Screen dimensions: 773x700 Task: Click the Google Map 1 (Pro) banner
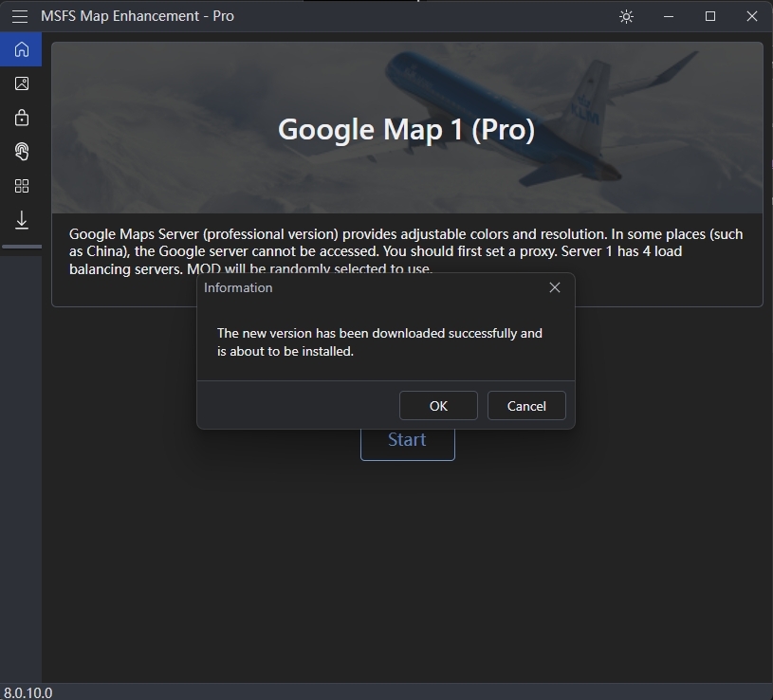click(x=407, y=128)
